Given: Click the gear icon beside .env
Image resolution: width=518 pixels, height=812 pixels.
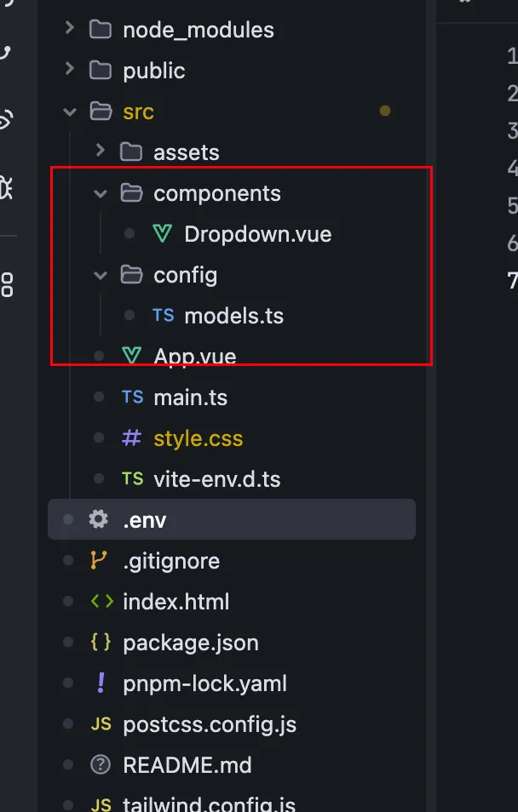Looking at the screenshot, I should point(100,519).
